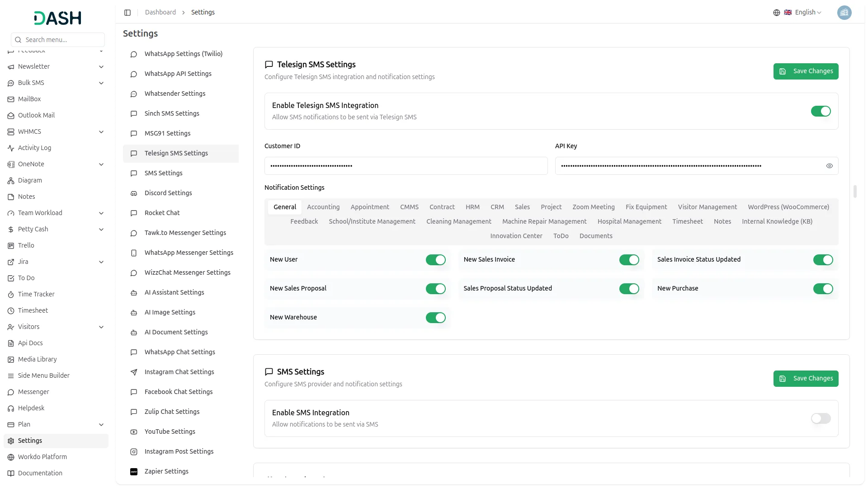Viewport: 868px width, 488px height.
Task: Go to Dashboard breadcrumb link
Action: click(160, 13)
